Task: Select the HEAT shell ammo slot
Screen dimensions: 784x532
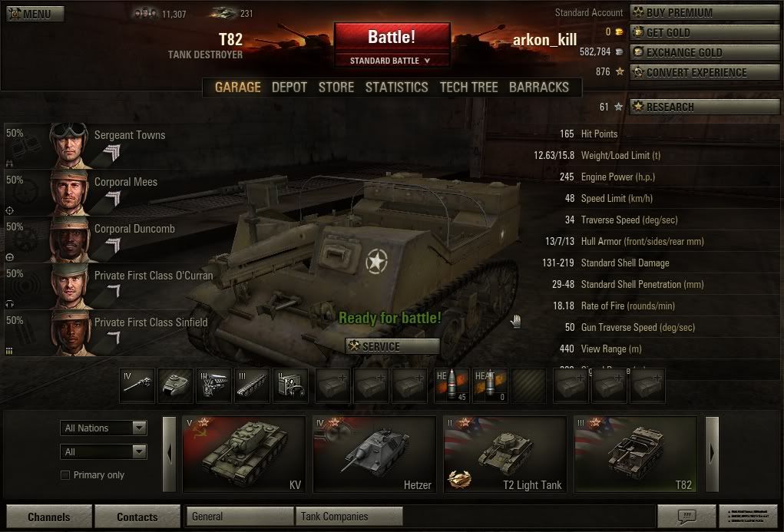Action: click(x=490, y=385)
